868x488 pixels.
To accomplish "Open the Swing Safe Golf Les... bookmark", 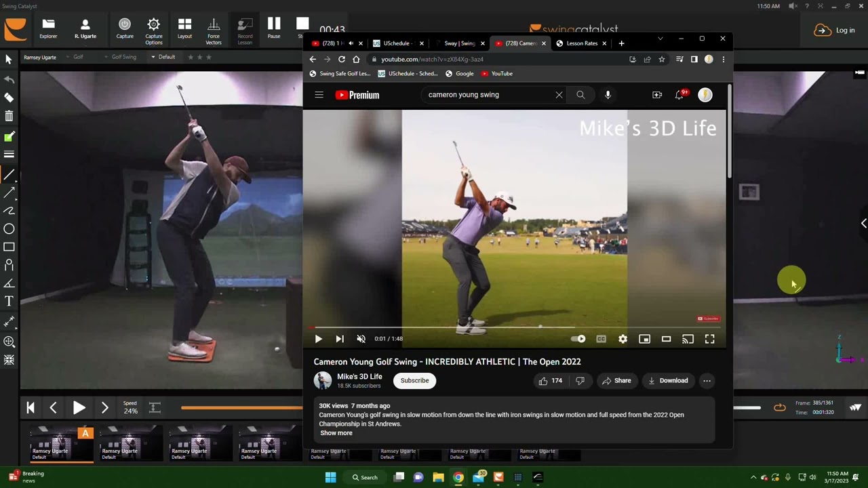I will pyautogui.click(x=340, y=73).
